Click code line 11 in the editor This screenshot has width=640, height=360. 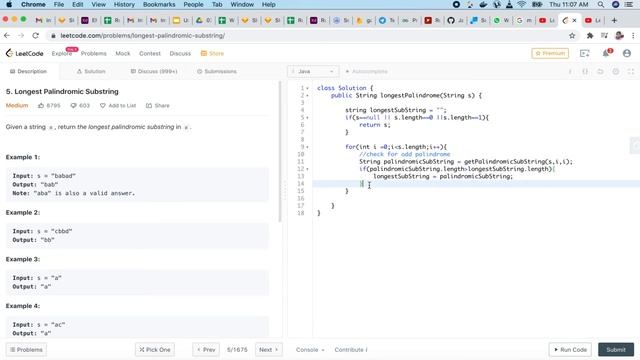tap(466, 162)
